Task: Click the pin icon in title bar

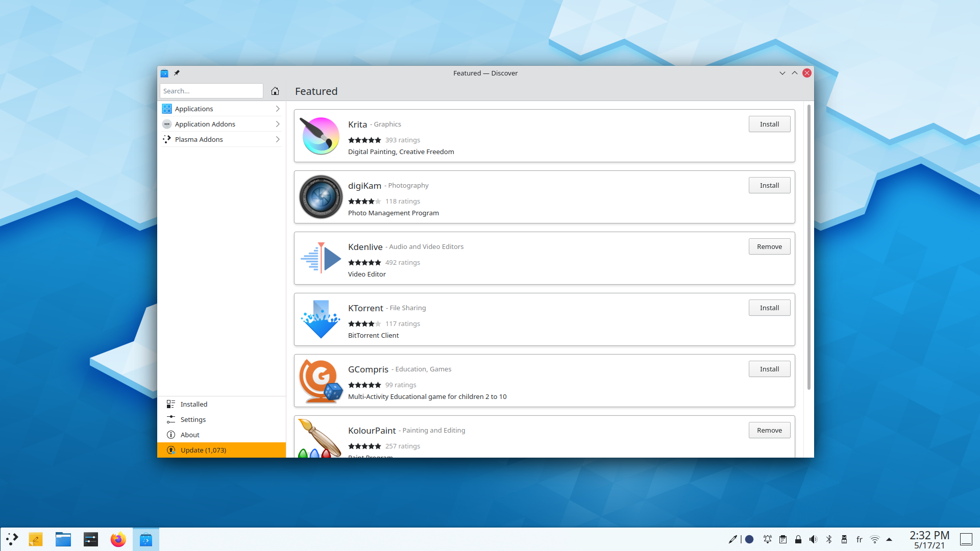Action: click(177, 73)
